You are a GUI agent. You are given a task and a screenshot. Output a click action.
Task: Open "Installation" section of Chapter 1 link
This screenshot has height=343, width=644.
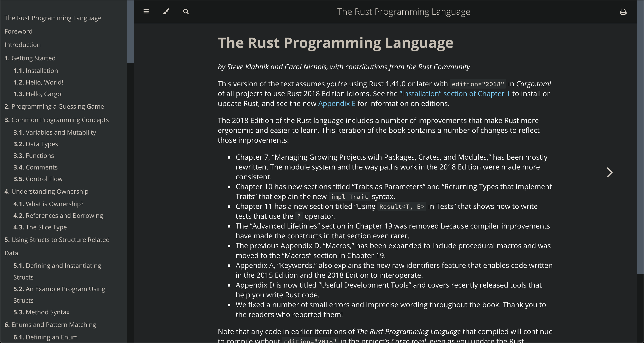455,94
